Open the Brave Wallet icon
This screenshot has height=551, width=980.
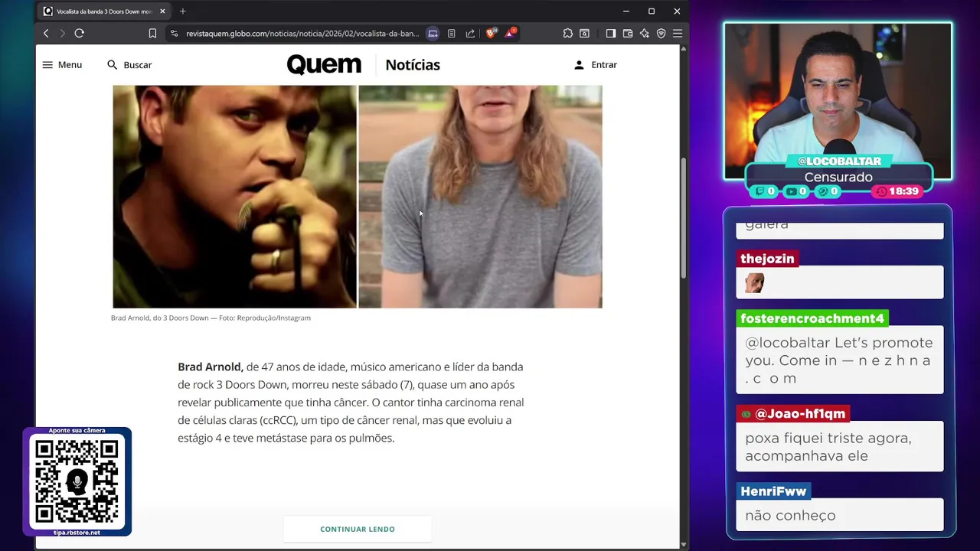point(627,34)
